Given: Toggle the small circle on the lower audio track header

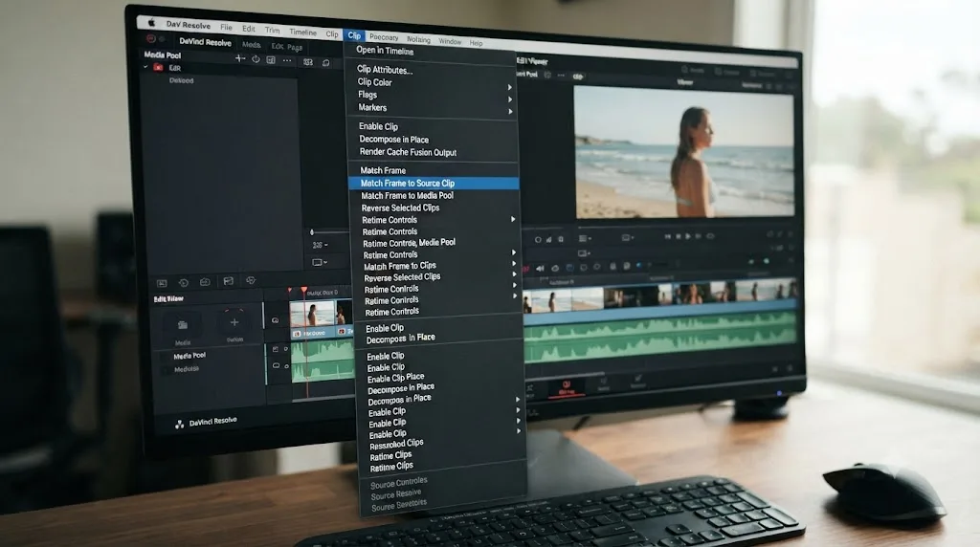Looking at the screenshot, I should click(x=287, y=366).
